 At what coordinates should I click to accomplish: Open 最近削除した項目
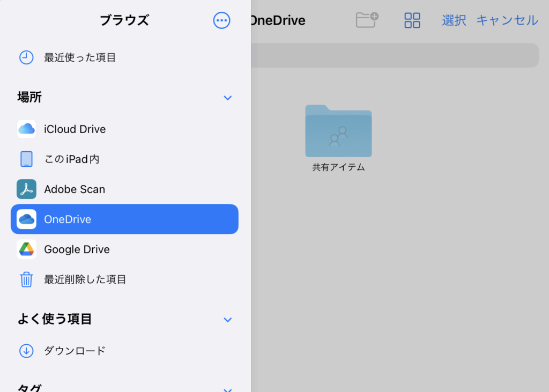click(x=124, y=279)
